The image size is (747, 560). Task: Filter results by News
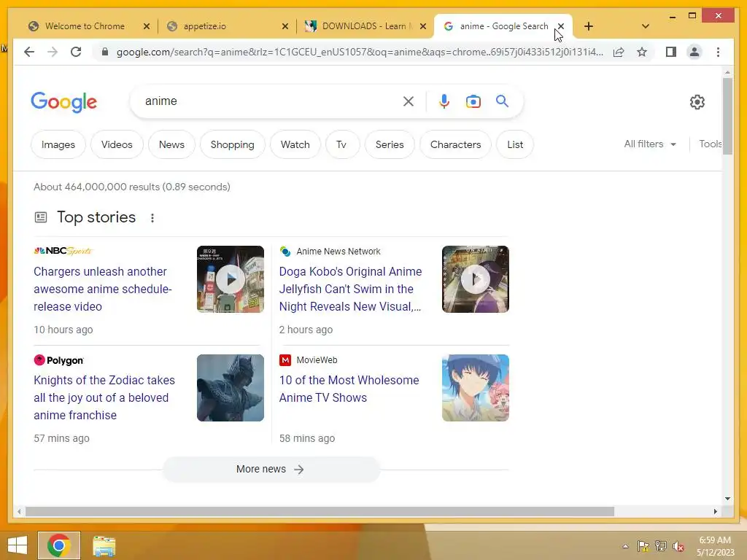[171, 144]
